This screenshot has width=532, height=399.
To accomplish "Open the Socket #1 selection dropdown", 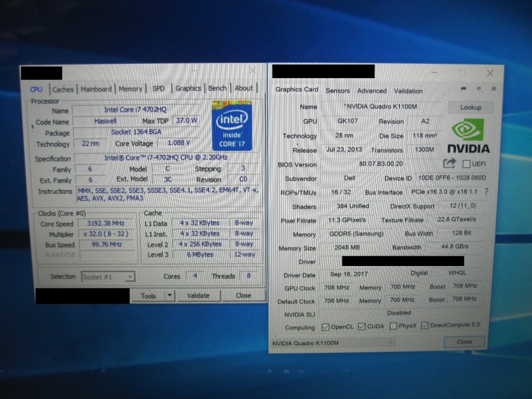I will pos(108,277).
